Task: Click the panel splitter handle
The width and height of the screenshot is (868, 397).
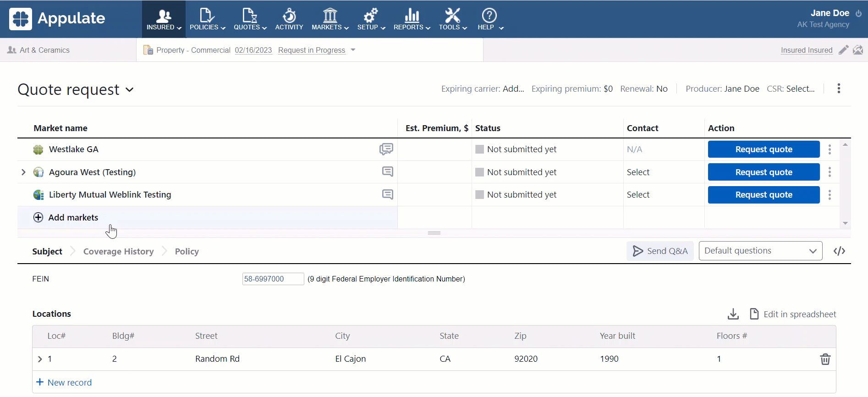Action: 434,233
